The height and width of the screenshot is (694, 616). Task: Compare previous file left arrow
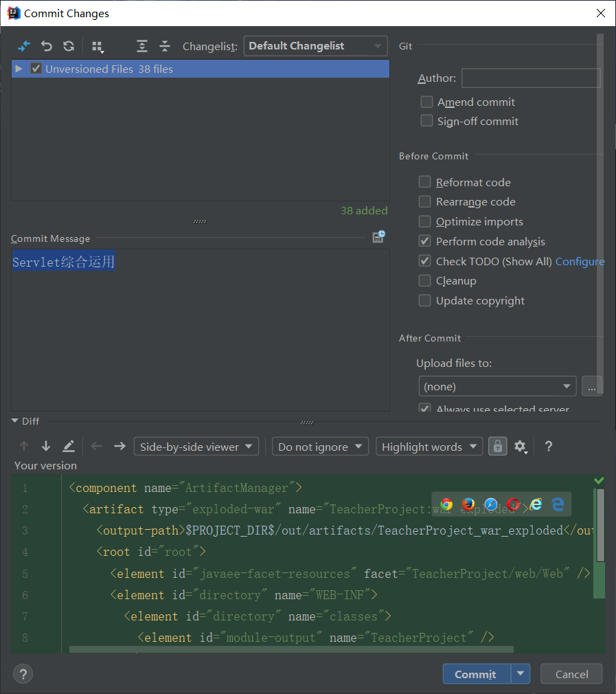(96, 446)
